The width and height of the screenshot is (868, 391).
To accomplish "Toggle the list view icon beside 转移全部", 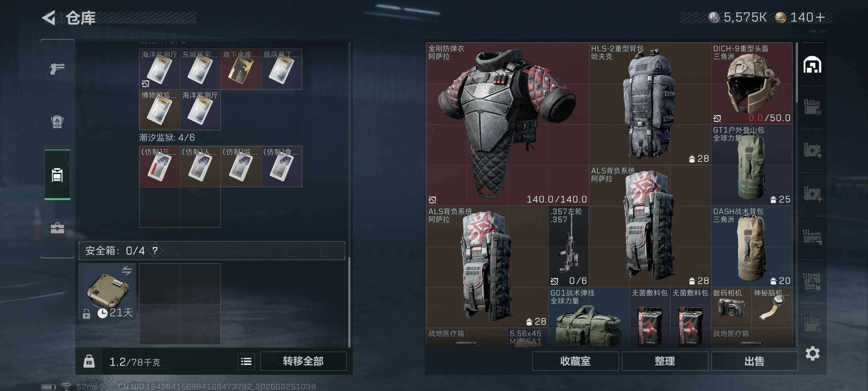I will 246,361.
